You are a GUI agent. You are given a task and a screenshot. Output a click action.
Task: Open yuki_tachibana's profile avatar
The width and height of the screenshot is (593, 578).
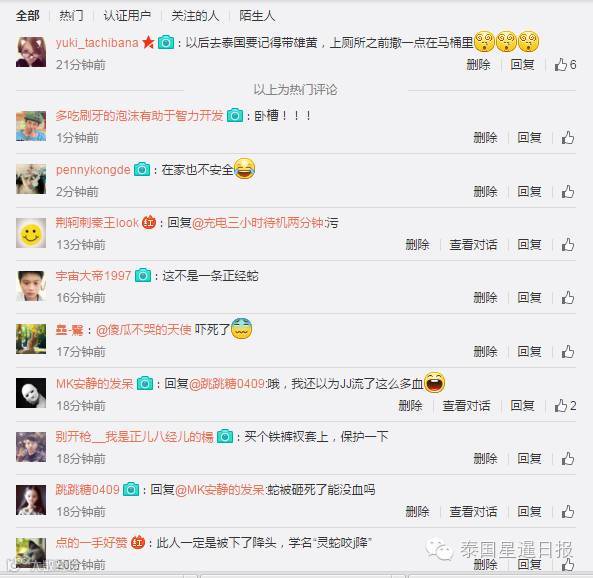coord(31,52)
